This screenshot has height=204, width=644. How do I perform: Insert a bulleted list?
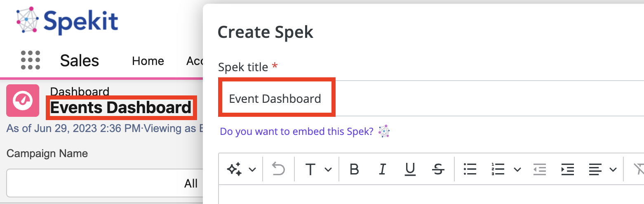pyautogui.click(x=470, y=169)
